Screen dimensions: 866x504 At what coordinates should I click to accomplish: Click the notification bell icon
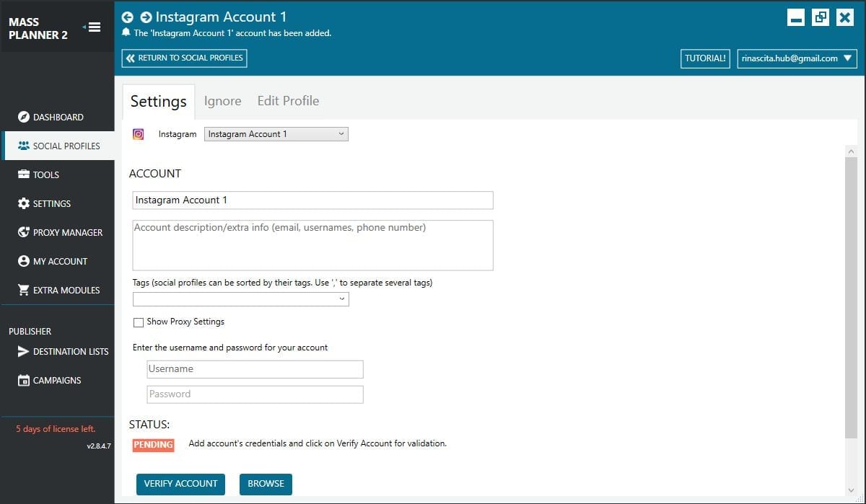(x=127, y=33)
